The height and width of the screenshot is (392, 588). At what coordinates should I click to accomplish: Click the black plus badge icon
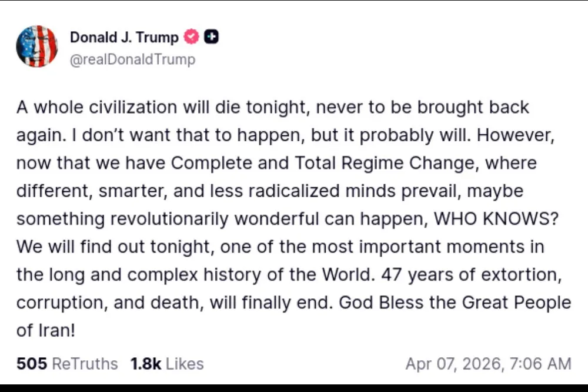pyautogui.click(x=212, y=37)
